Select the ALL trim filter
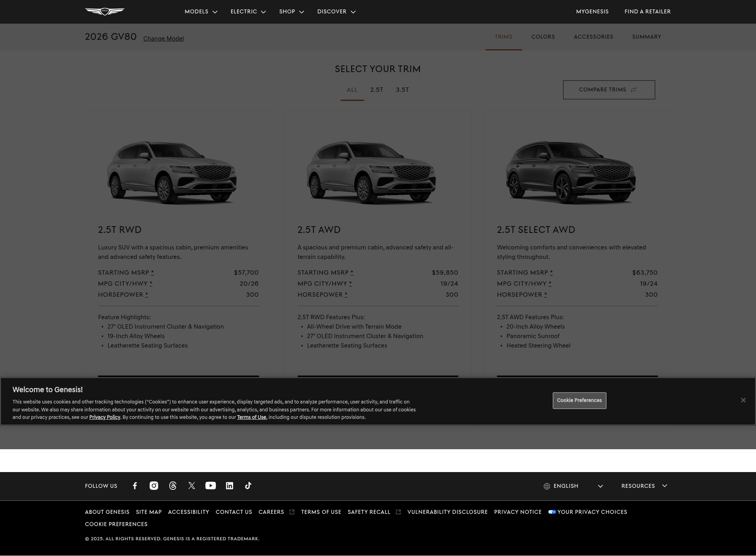The height and width of the screenshot is (556, 756). (352, 90)
